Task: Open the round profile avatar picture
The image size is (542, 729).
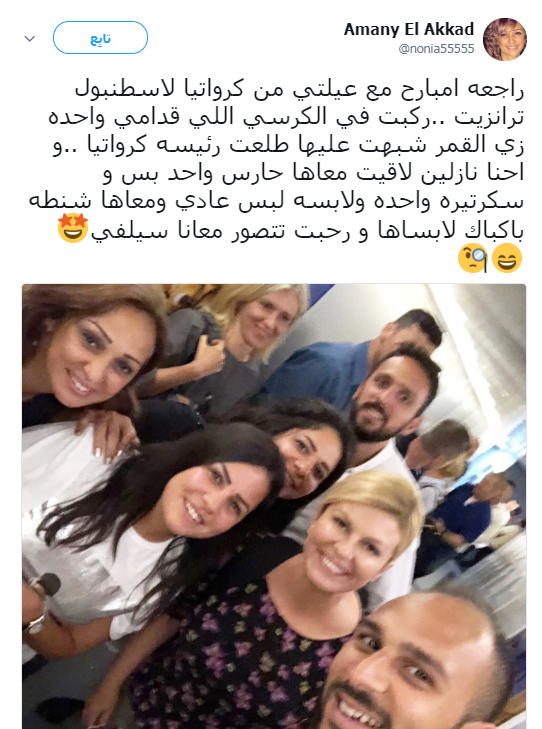Action: pyautogui.click(x=504, y=40)
